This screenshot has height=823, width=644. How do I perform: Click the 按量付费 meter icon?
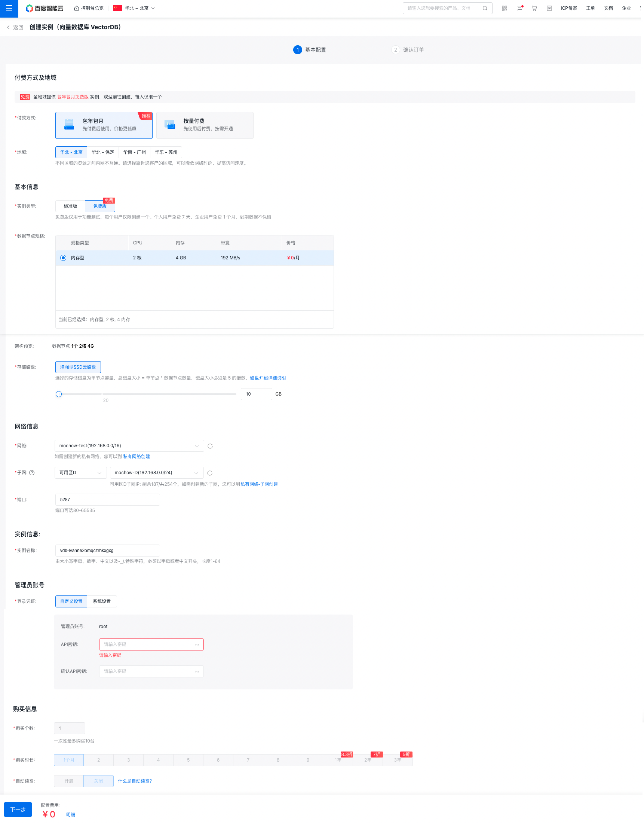coord(170,125)
